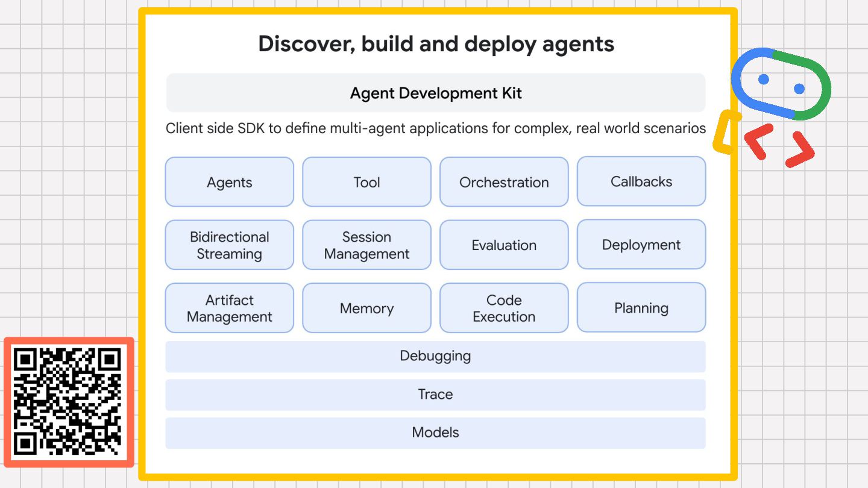Select the Deployment box

coord(641,245)
